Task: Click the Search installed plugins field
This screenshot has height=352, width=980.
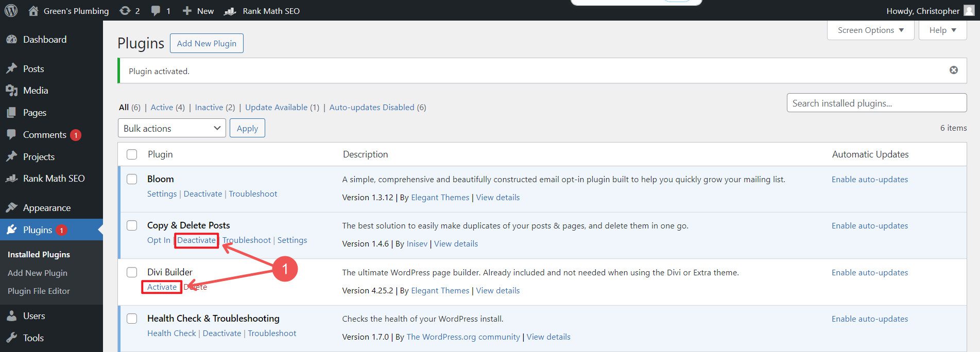Action: [x=876, y=103]
